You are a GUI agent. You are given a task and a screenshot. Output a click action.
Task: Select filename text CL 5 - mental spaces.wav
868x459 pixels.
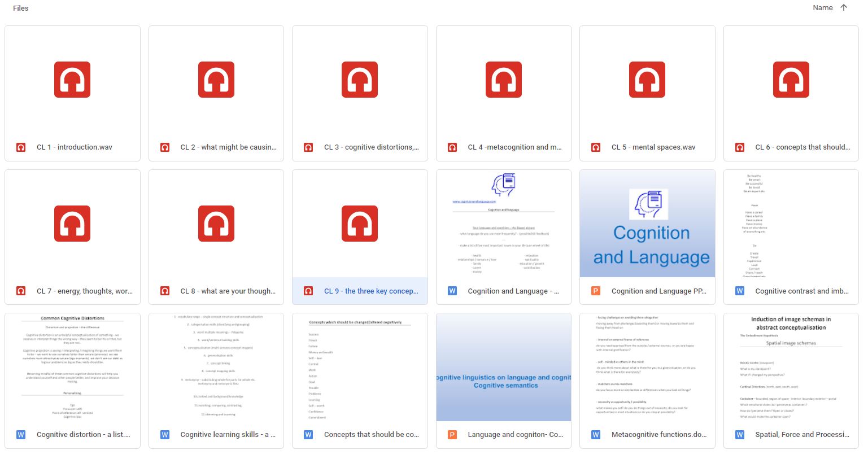pyautogui.click(x=653, y=147)
